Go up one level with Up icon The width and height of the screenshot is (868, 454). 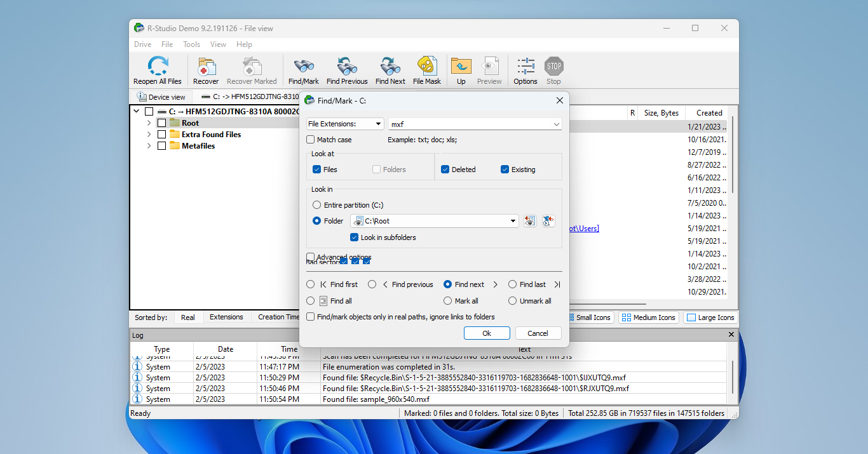461,66
